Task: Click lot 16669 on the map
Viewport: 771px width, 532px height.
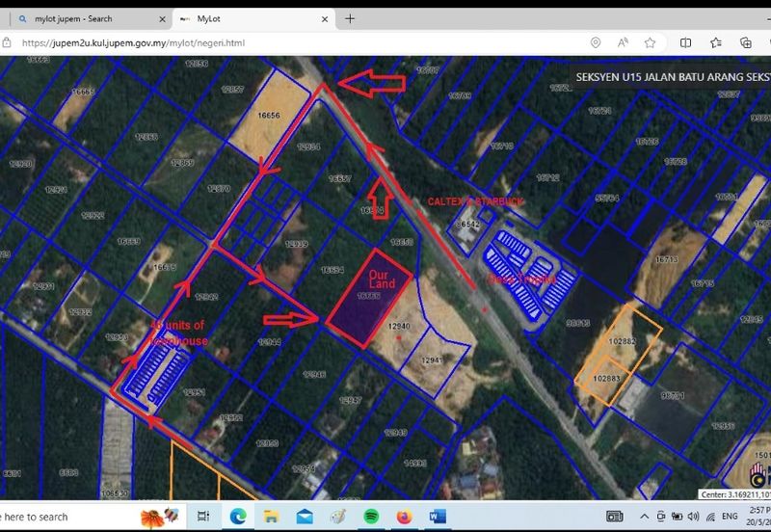Action: 129,241
